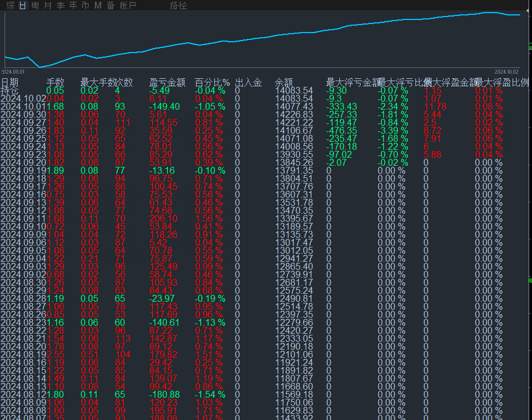Click the 路径 path label

point(178,5)
